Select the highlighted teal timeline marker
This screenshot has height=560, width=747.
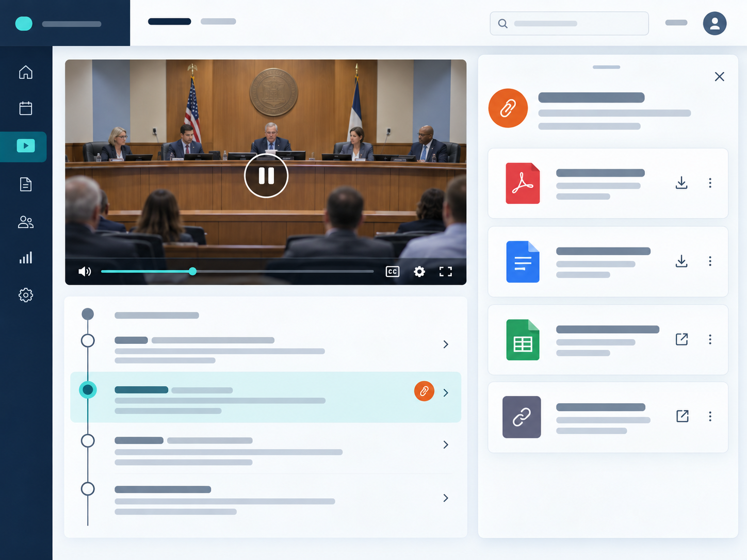tap(88, 390)
